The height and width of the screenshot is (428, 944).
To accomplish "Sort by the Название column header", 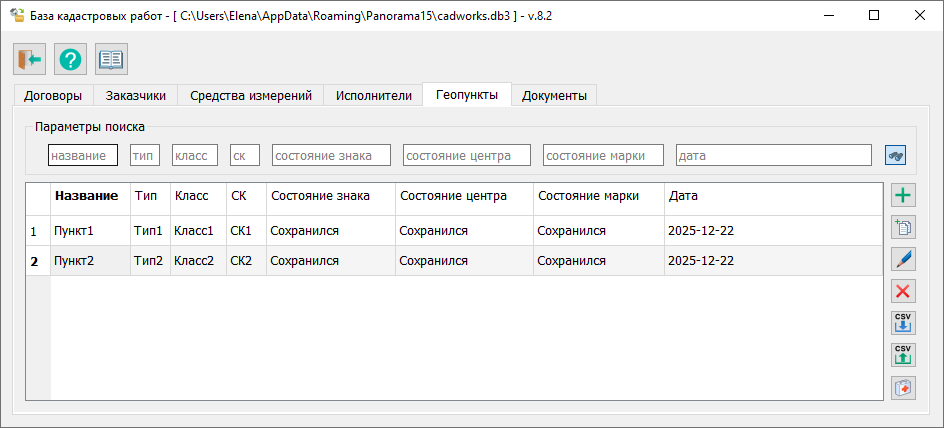I will click(90, 199).
